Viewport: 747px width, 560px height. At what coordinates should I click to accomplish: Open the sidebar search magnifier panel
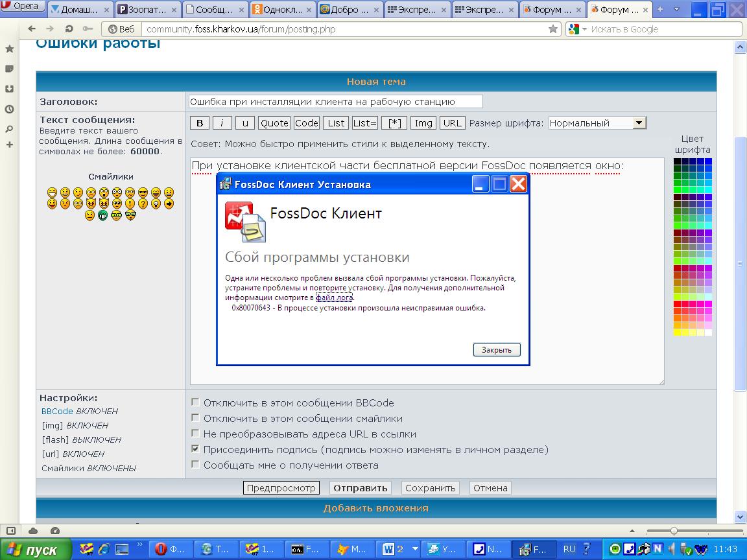9,129
